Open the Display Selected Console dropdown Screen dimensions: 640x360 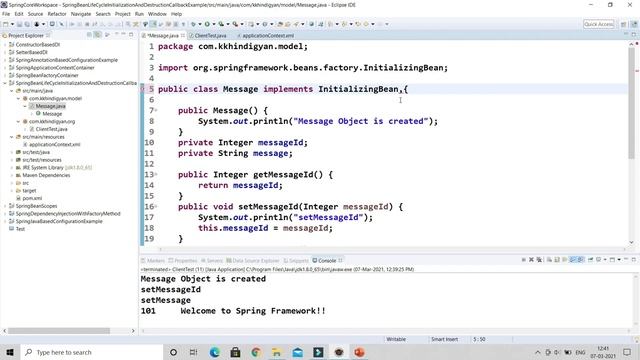[605, 260]
